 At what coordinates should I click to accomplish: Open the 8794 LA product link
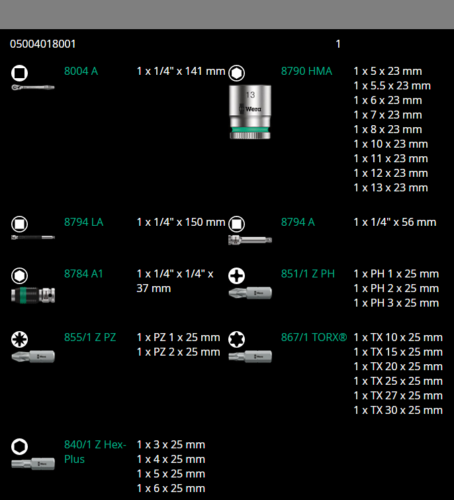pos(84,222)
